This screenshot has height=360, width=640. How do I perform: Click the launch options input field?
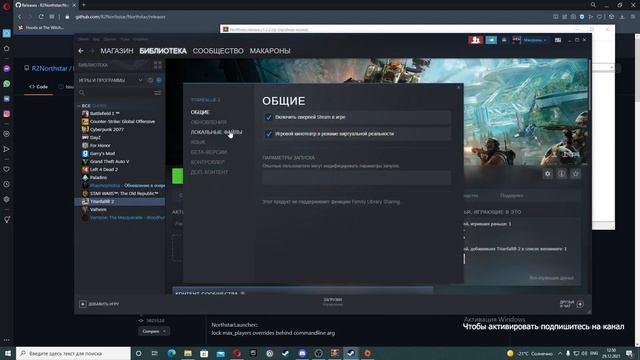356,178
